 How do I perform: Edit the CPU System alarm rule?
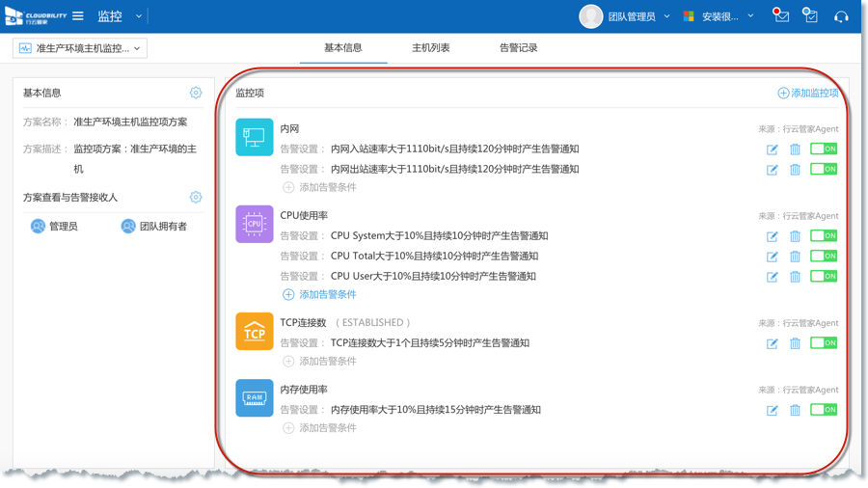coord(772,236)
